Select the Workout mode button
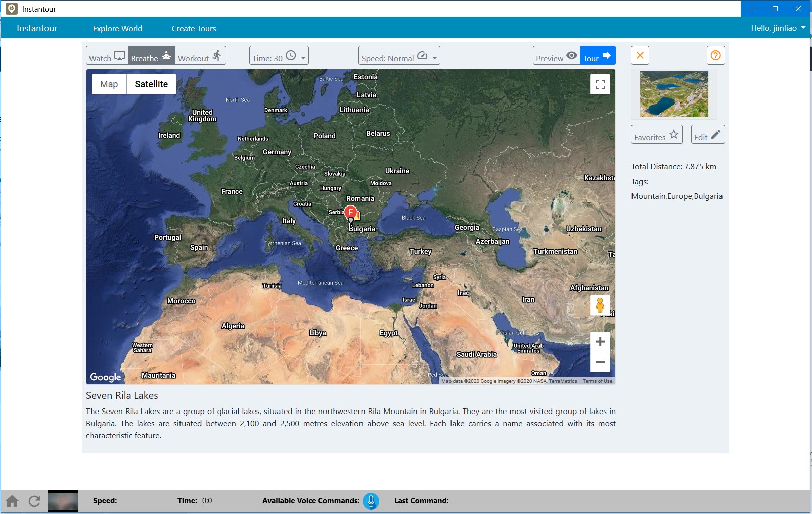This screenshot has width=812, height=514. (200, 56)
